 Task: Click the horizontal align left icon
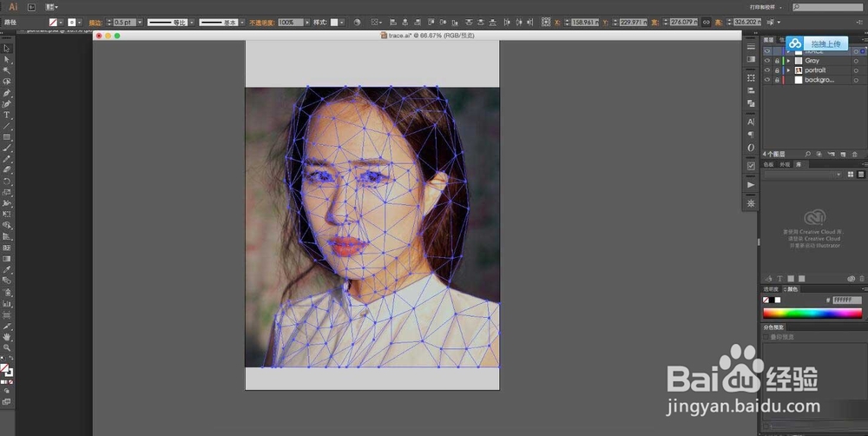point(393,23)
